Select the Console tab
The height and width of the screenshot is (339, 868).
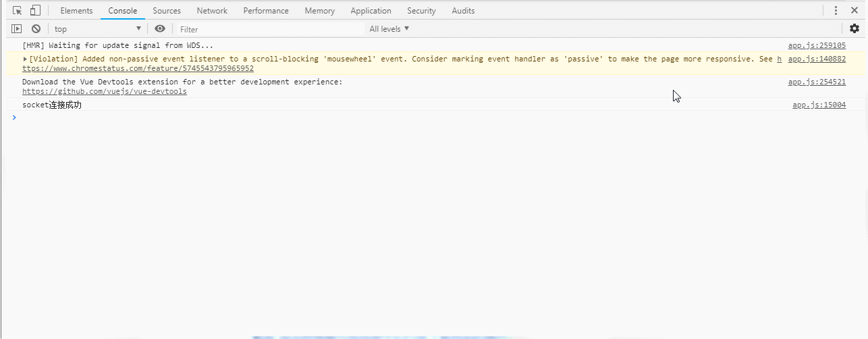coord(123,11)
